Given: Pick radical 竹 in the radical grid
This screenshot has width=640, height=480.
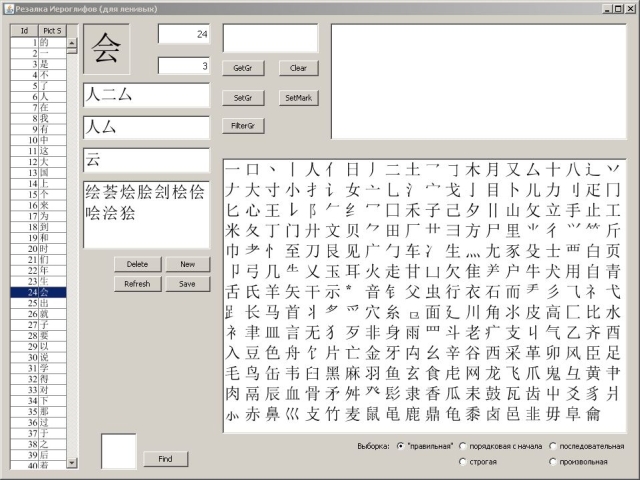Looking at the screenshot, I should (333, 414).
